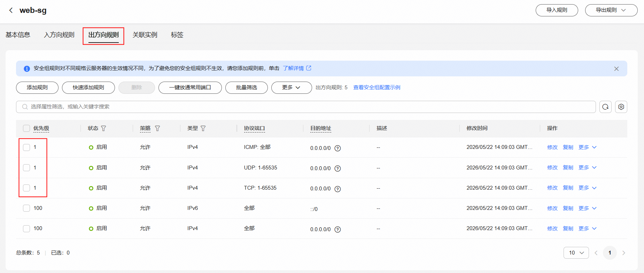Screen dimensions: 644x273
Task: Dismiss the blue info banner
Action: 616,69
